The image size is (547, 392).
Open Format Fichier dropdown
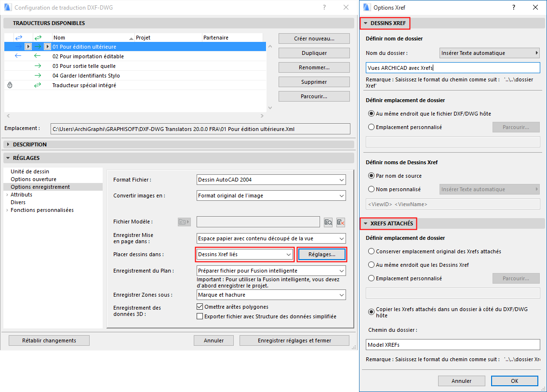(271, 180)
